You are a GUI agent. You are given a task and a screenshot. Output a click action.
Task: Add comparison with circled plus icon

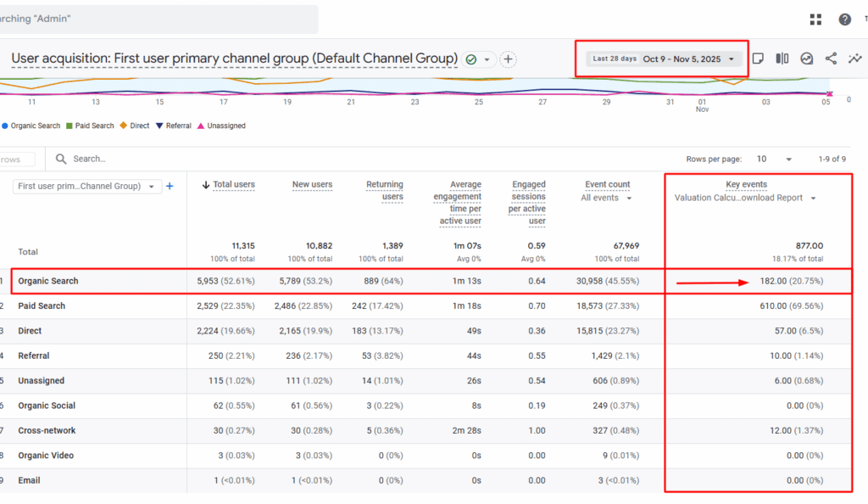[x=508, y=59]
